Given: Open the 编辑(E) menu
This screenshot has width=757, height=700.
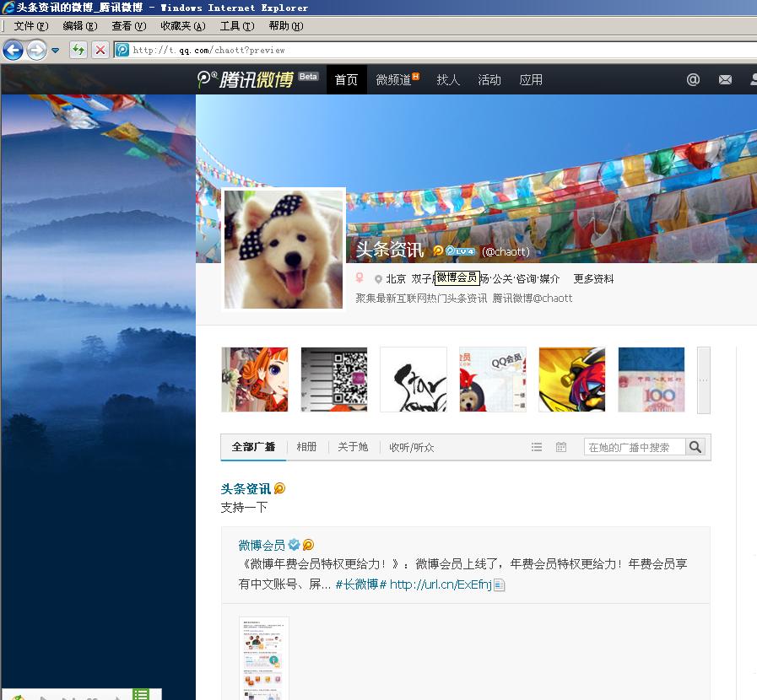Looking at the screenshot, I should (79, 26).
